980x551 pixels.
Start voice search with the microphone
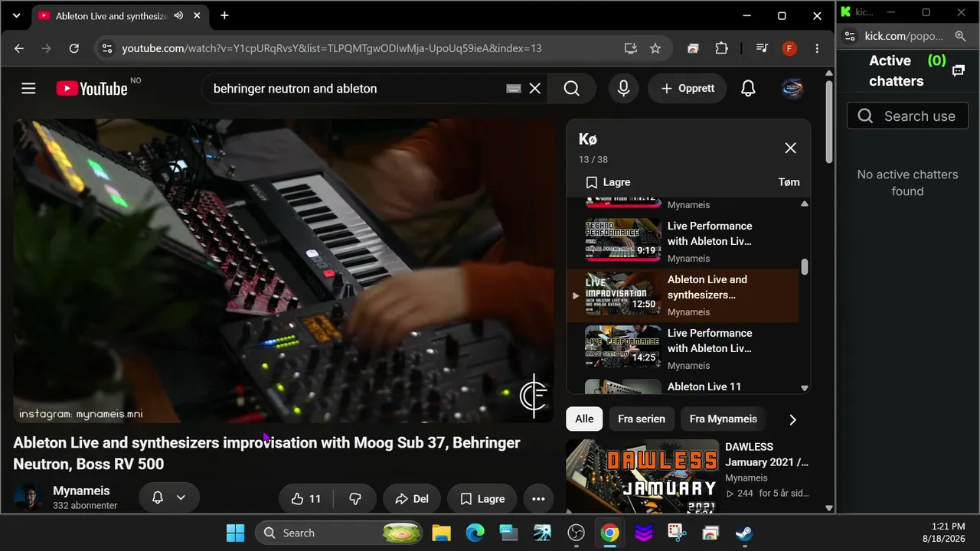624,89
